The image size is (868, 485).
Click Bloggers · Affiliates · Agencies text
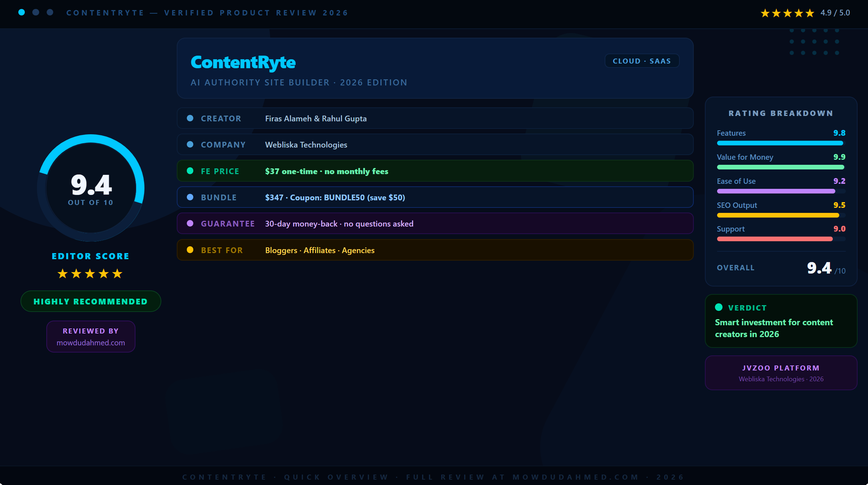[320, 250]
